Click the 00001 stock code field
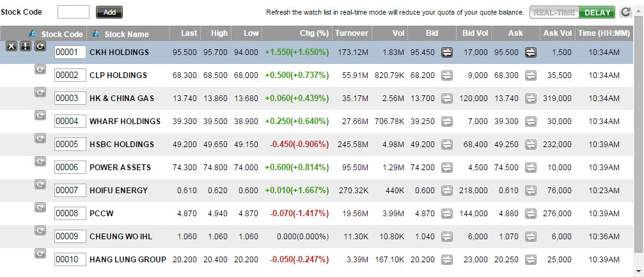Image resolution: width=644 pixels, height=277 pixels. 70,52
